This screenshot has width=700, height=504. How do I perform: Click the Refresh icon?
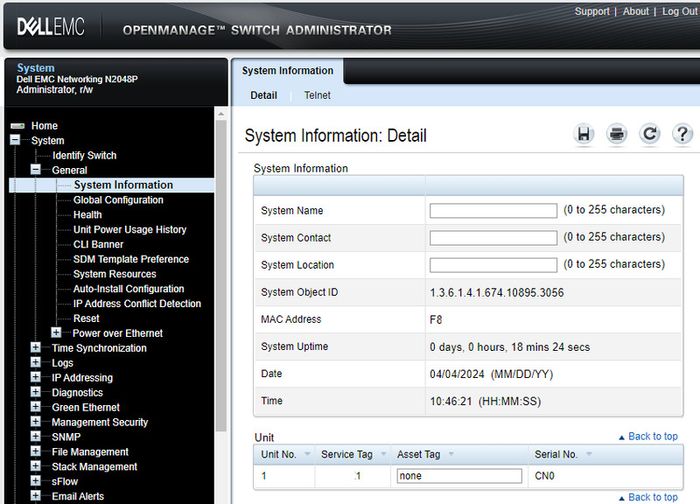[650, 134]
